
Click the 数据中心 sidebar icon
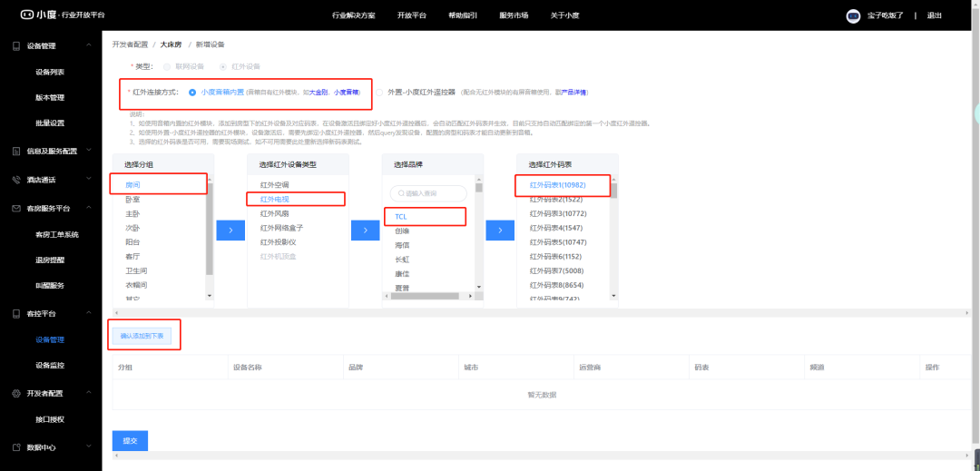[16, 447]
